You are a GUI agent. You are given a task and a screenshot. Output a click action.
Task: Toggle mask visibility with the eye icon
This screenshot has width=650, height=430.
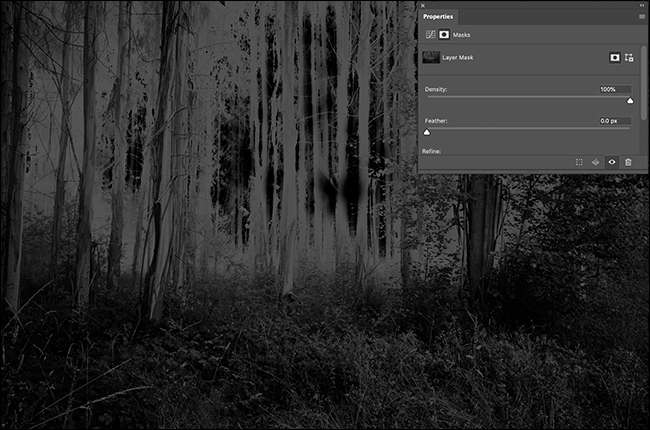point(612,161)
